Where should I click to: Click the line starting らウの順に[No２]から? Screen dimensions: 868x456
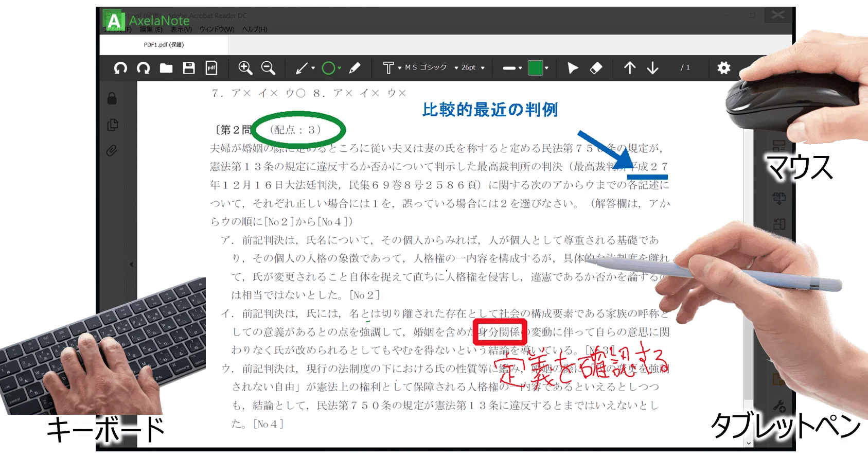(282, 222)
